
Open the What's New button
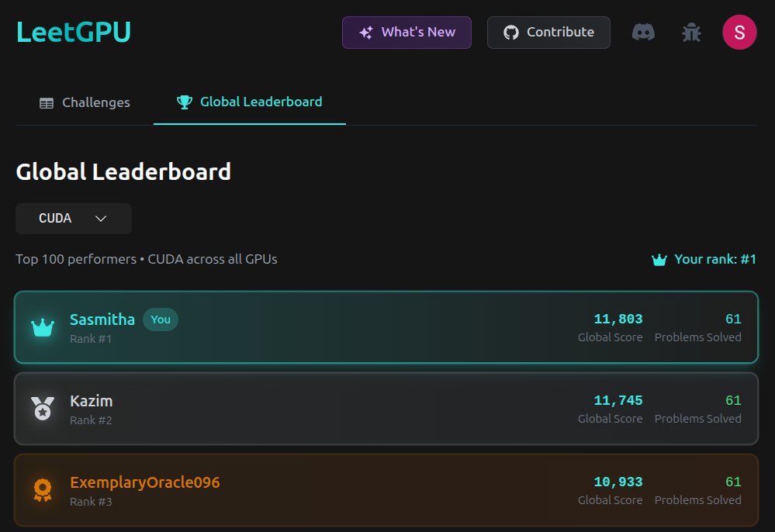coord(407,33)
